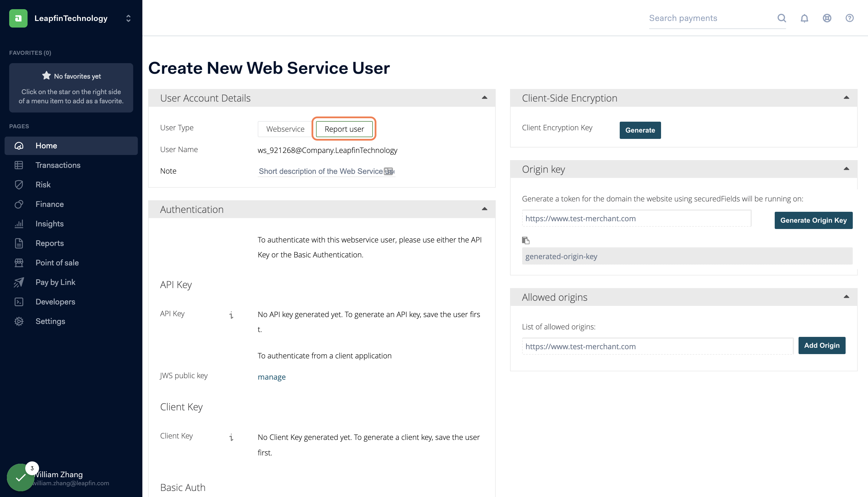Open the LeapfinTechnology account switcher
Viewport: 868px width, 497px height.
pyautogui.click(x=128, y=18)
